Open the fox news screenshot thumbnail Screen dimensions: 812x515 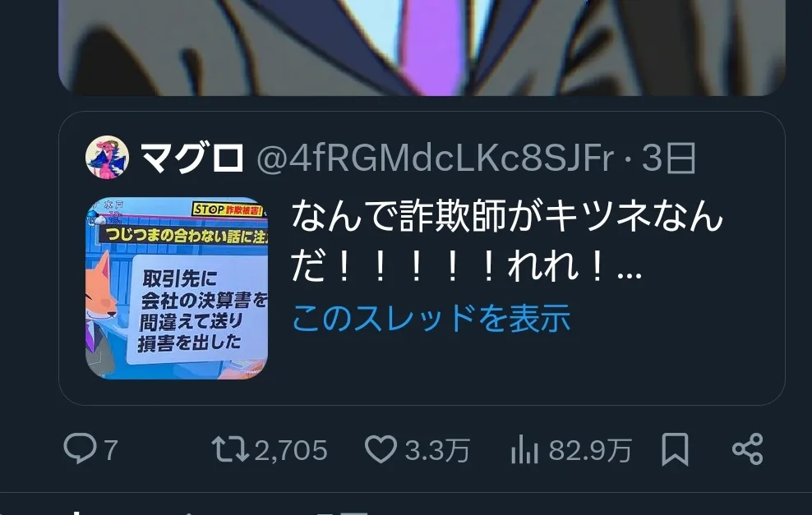tap(177, 288)
